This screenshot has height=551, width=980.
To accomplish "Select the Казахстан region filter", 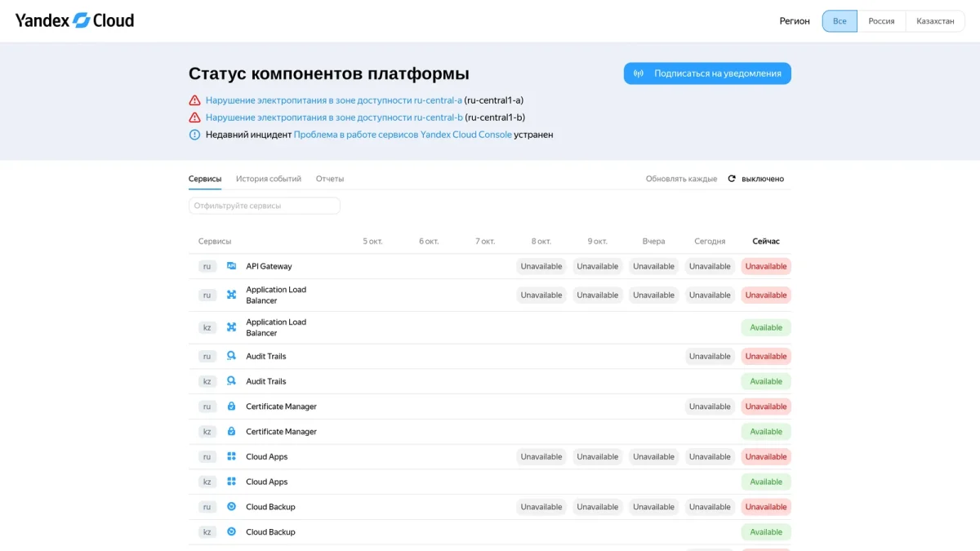I will pos(935,21).
